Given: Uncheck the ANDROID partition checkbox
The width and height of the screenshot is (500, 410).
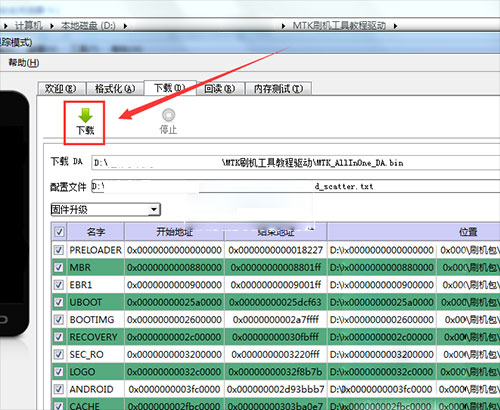Looking at the screenshot, I should [59, 389].
